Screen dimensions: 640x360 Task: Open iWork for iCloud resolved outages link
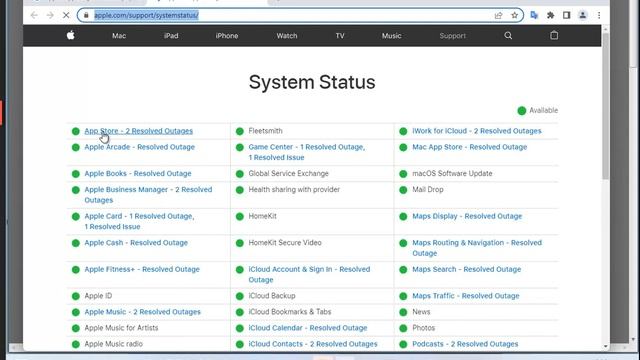click(x=477, y=131)
